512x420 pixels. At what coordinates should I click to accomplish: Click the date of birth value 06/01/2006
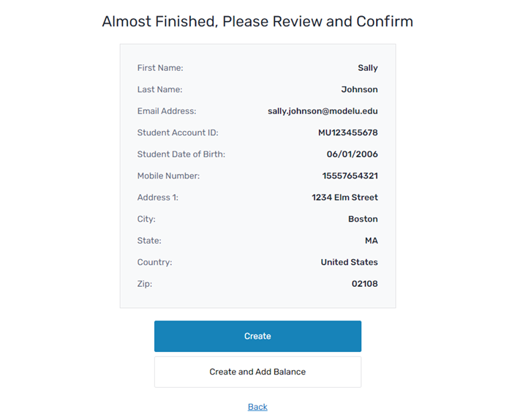click(352, 154)
